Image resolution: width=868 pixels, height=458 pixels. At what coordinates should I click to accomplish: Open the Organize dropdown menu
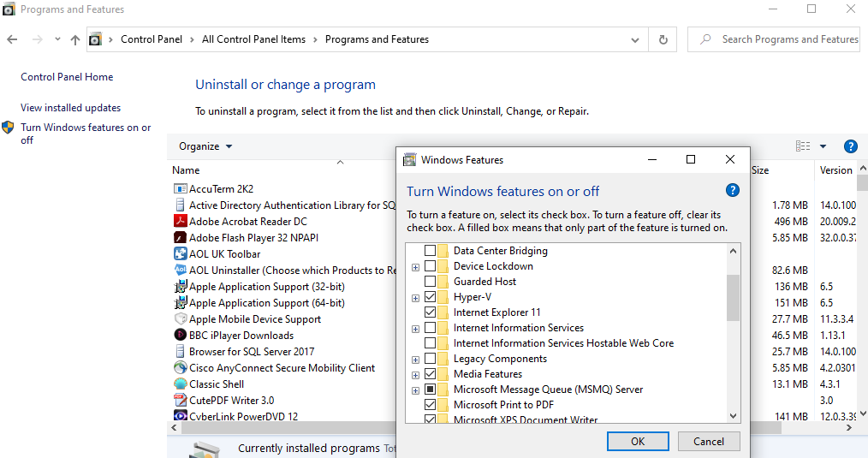205,146
